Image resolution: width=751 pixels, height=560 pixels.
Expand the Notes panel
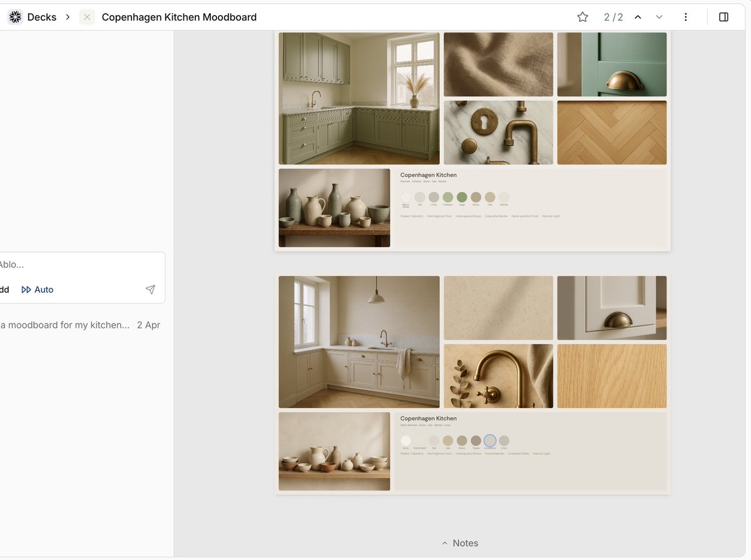tap(460, 543)
